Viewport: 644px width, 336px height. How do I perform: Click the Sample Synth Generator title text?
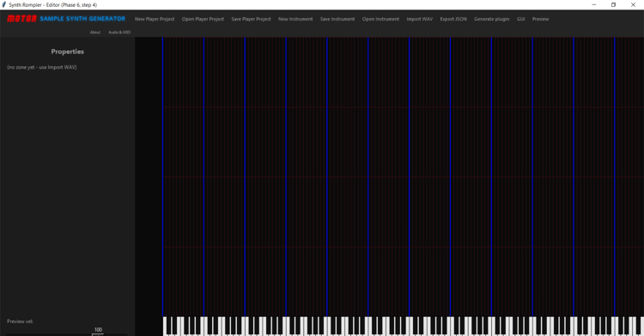pyautogui.click(x=82, y=19)
